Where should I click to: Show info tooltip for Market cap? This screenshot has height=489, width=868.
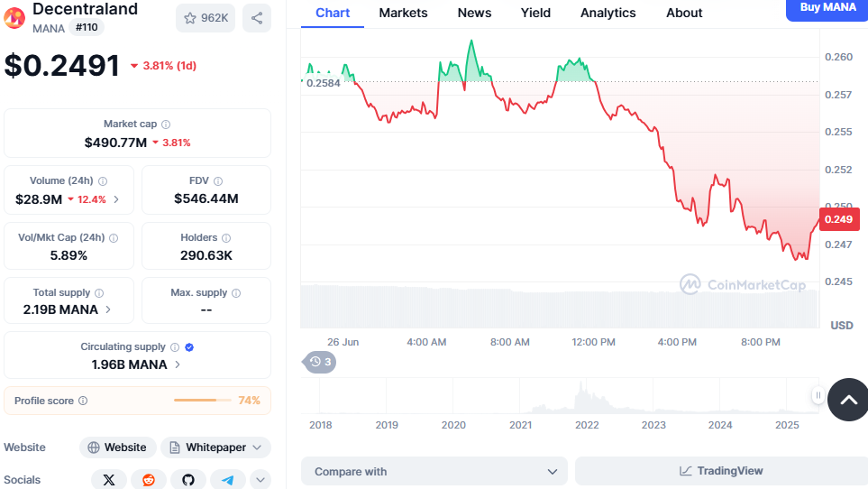click(x=166, y=124)
